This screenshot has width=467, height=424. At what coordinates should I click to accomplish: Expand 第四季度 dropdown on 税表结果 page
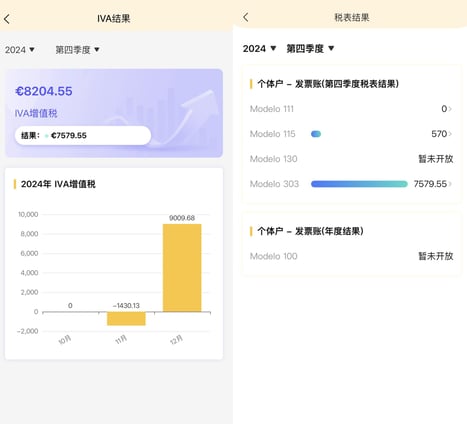click(310, 49)
